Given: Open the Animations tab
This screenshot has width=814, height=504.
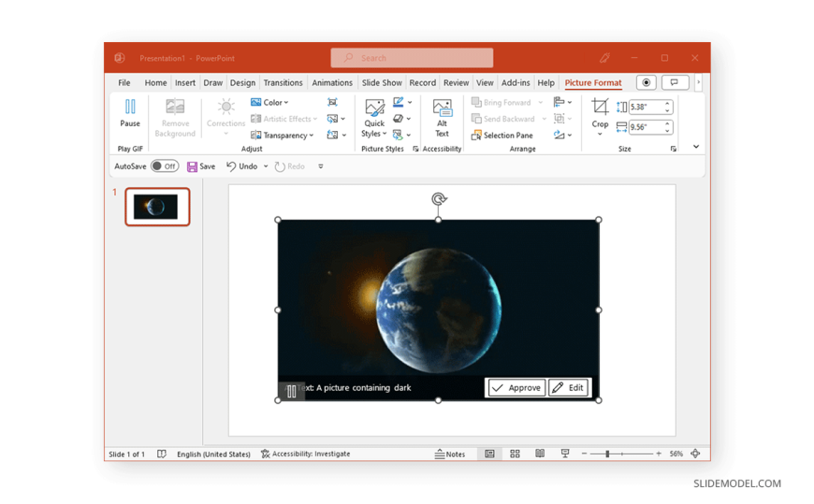Looking at the screenshot, I should click(x=332, y=82).
